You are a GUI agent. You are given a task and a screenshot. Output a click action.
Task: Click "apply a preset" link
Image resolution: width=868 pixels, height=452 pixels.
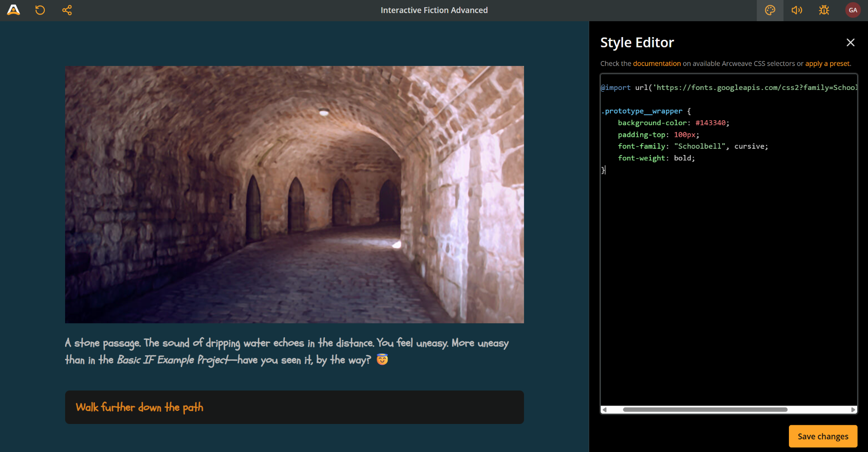pyautogui.click(x=827, y=63)
